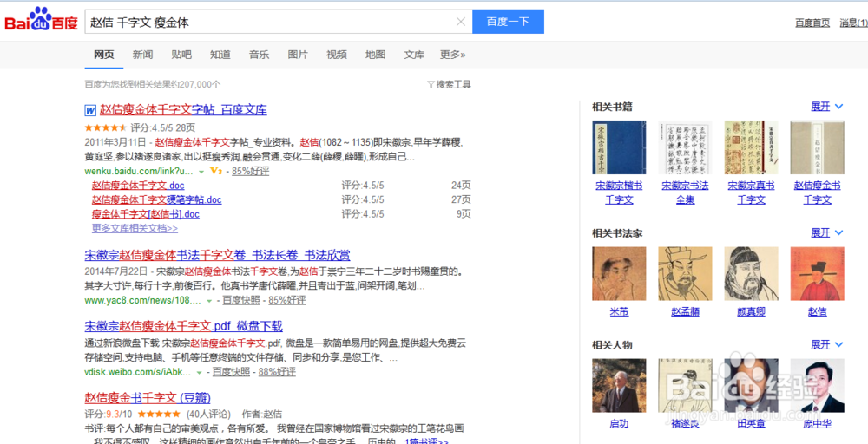Click the 宋徽宗真书千字文 book cover

751,147
